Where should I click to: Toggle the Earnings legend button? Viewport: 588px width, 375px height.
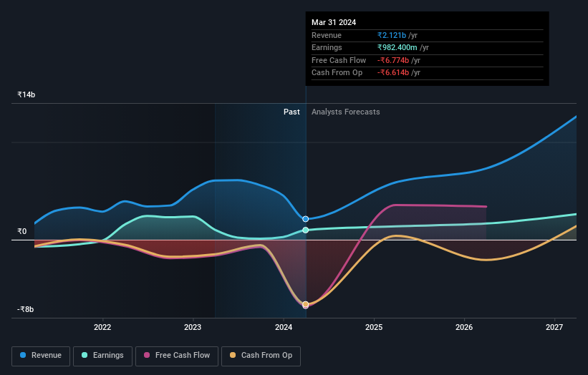coord(102,356)
